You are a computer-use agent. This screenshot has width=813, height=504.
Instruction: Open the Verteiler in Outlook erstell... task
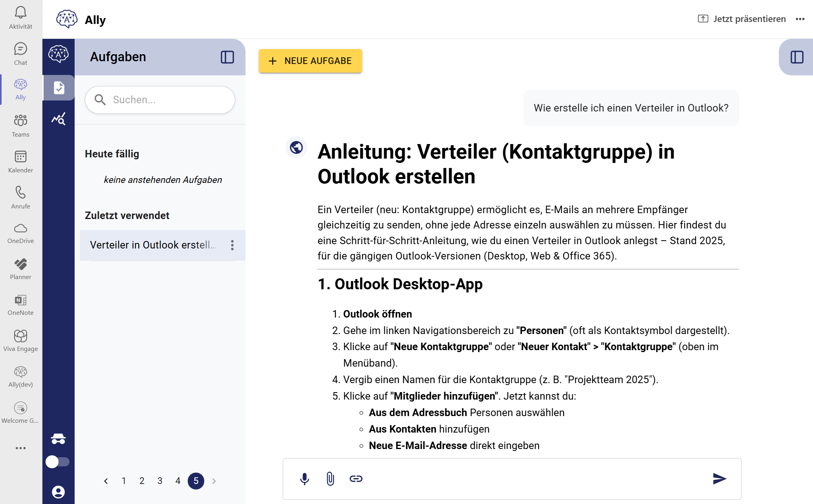pyautogui.click(x=153, y=245)
